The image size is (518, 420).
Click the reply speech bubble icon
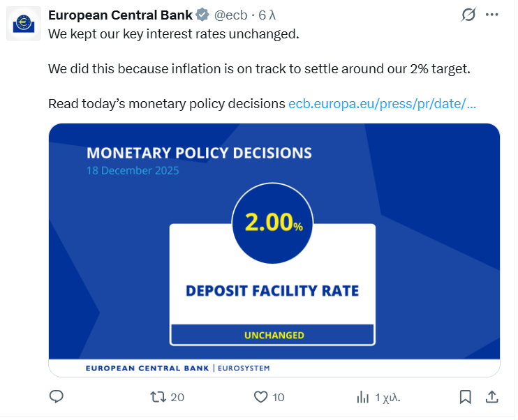tap(57, 397)
